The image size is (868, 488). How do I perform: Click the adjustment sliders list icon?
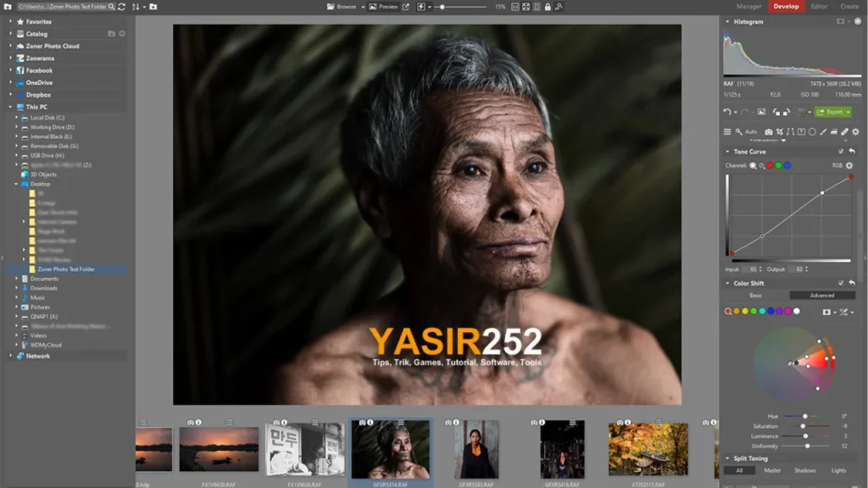click(x=727, y=131)
